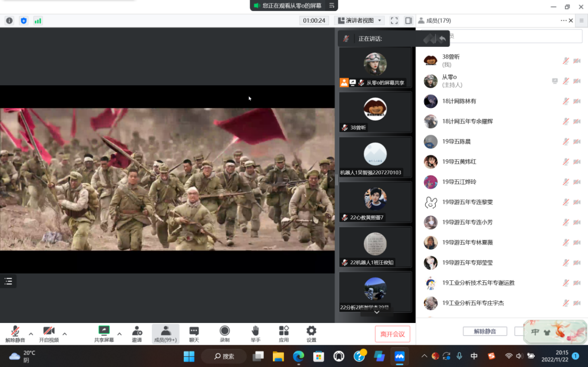Click the Leave Meeting button
Image resolution: width=588 pixels, height=367 pixels.
pos(392,334)
